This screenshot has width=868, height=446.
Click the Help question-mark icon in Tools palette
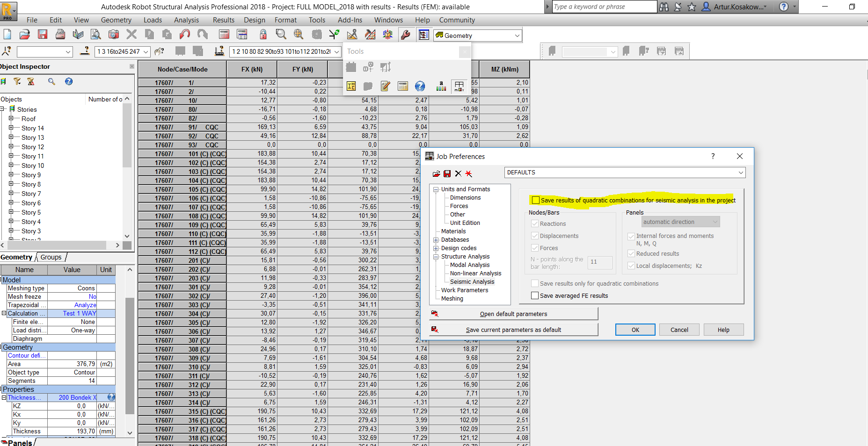click(x=420, y=86)
